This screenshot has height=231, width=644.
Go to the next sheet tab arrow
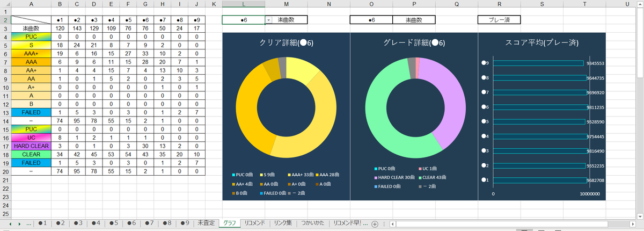click(x=20, y=223)
